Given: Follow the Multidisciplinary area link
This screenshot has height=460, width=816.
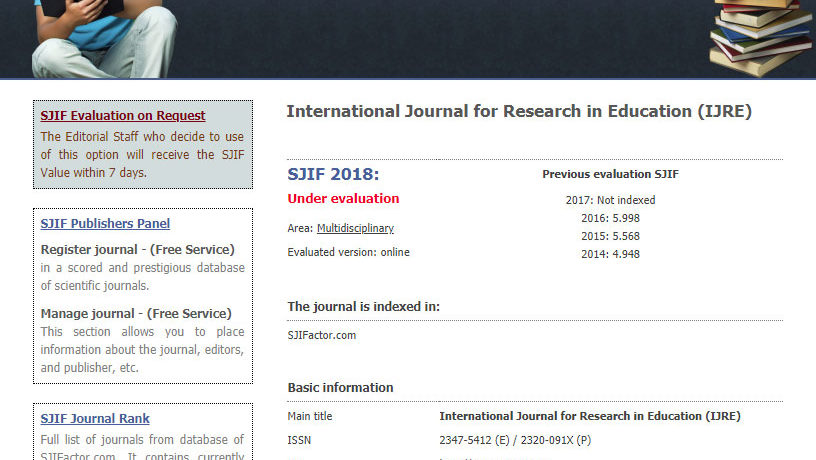Looking at the screenshot, I should click(355, 228).
